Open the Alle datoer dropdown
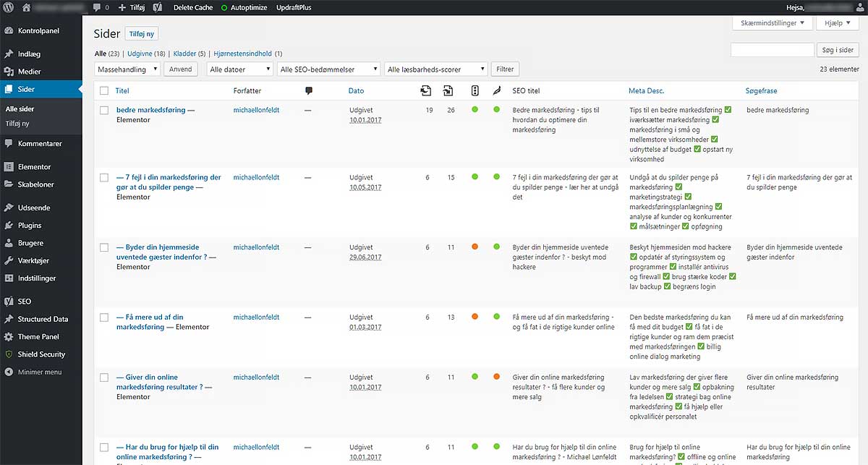 239,69
